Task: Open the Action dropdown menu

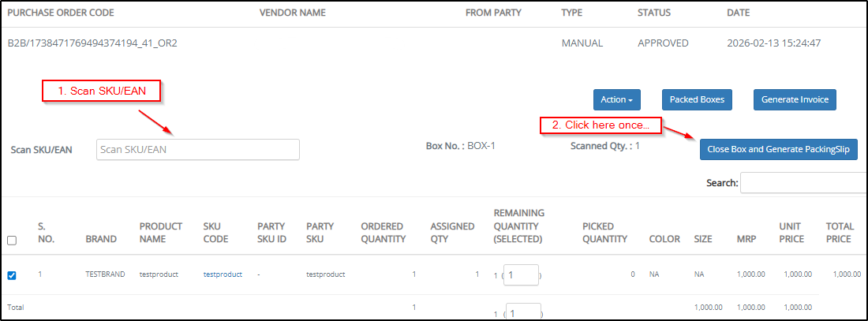Action: (x=616, y=99)
